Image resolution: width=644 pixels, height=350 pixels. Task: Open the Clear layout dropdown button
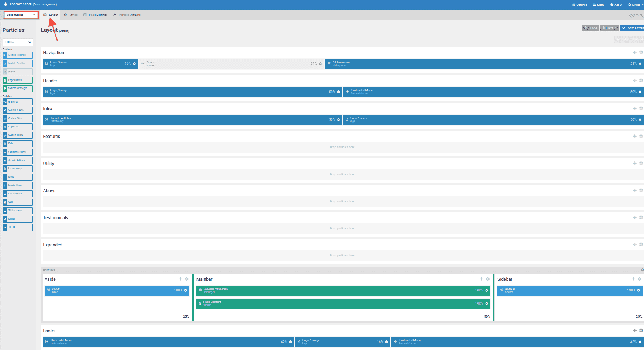(x=609, y=28)
